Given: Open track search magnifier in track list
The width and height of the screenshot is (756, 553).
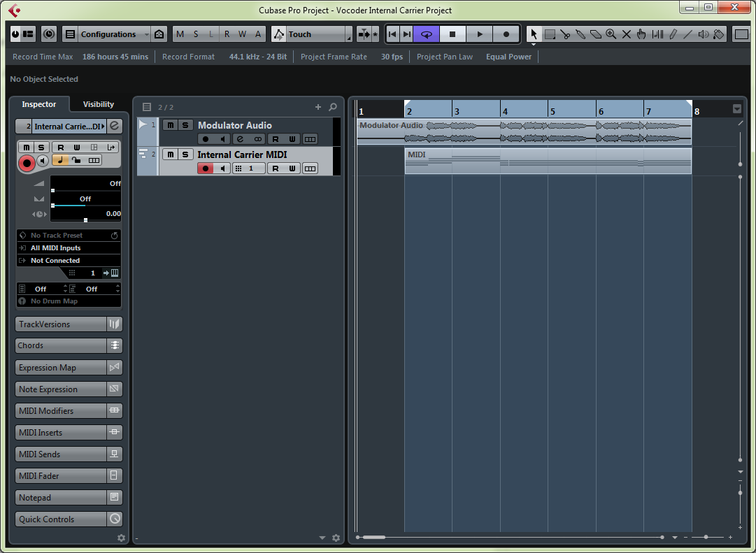Looking at the screenshot, I should 333,107.
